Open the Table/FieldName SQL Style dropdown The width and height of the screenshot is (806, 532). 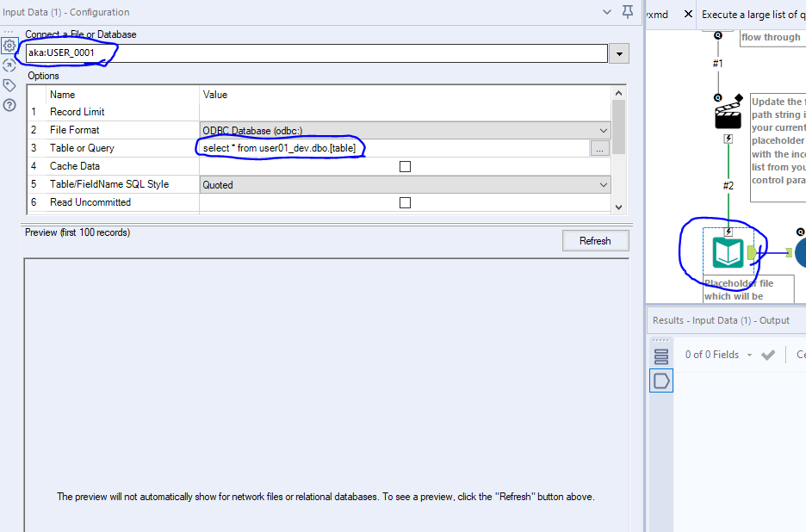[605, 184]
